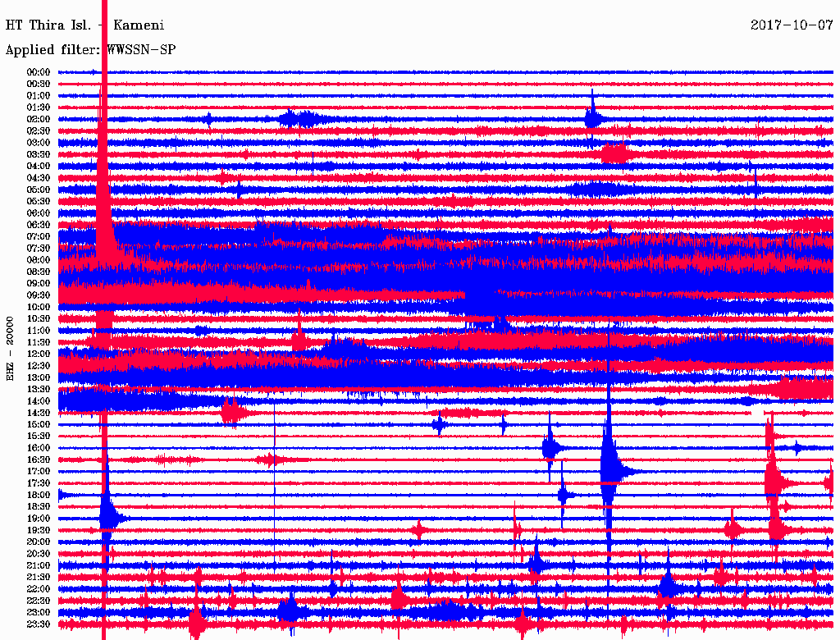Click the 17:00 time label
The image size is (840, 640).
coord(39,472)
